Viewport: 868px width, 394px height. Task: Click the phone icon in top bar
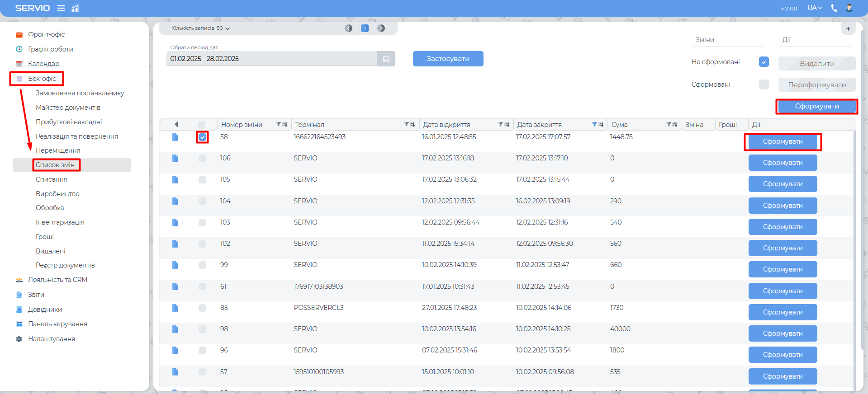(834, 8)
